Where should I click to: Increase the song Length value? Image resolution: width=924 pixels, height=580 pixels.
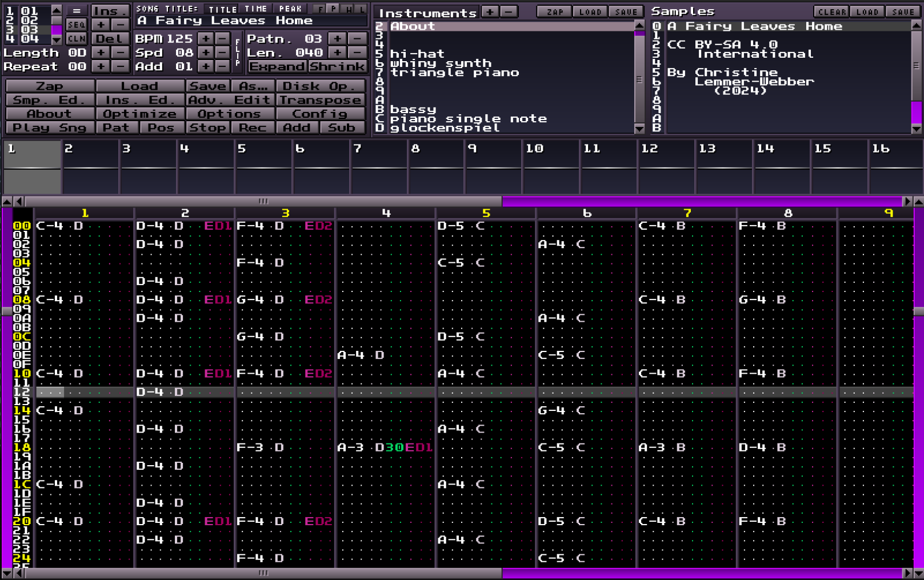pos(101,53)
